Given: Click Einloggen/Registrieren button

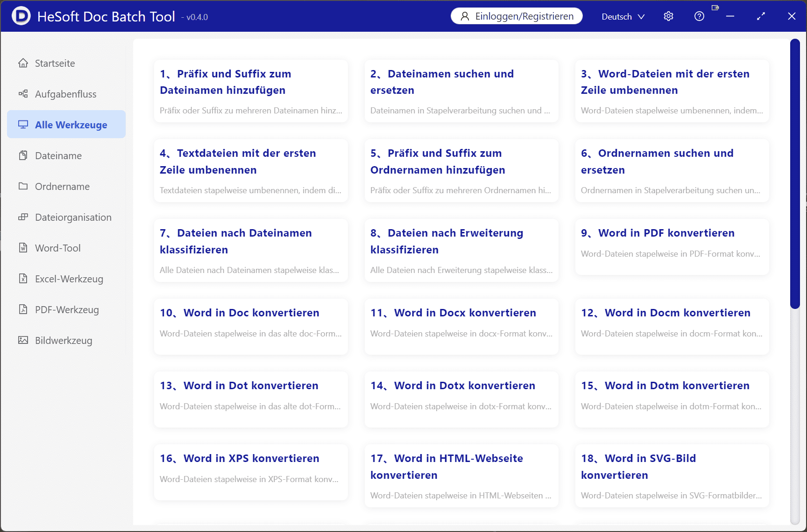Looking at the screenshot, I should (517, 16).
